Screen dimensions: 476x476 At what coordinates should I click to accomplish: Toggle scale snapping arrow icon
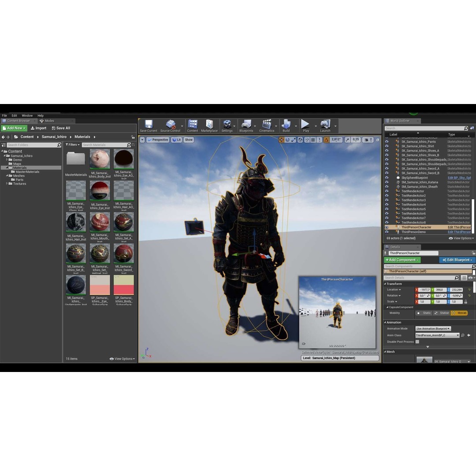347,140
